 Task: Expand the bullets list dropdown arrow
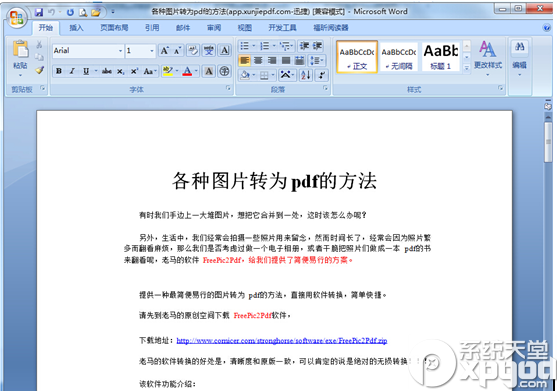tap(254, 46)
